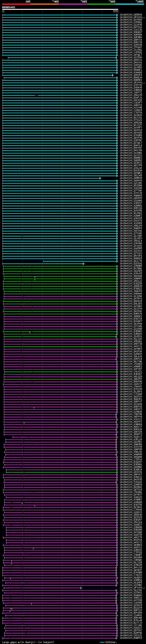Screen dimensions: 146x644
Task: Select hit label UniRef100_B9T1G0
Action: 131,27
